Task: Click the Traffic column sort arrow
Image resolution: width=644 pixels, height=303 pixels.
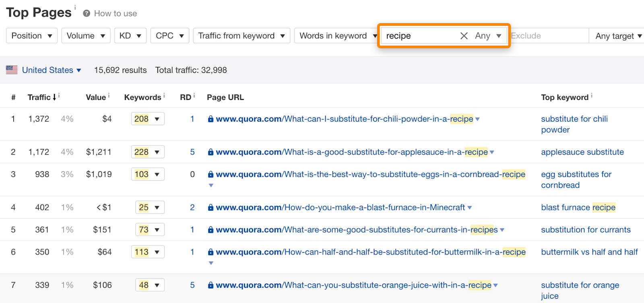Action: [x=54, y=98]
